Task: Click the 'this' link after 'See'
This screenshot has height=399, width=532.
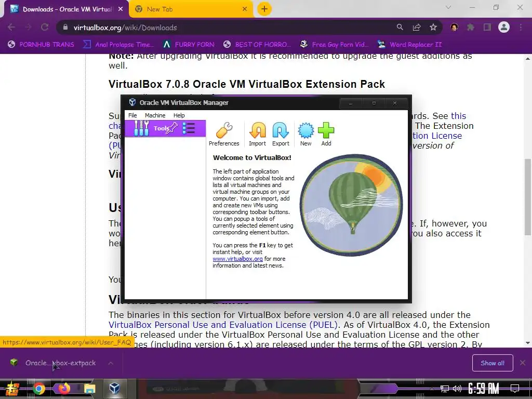Action: click(x=458, y=116)
